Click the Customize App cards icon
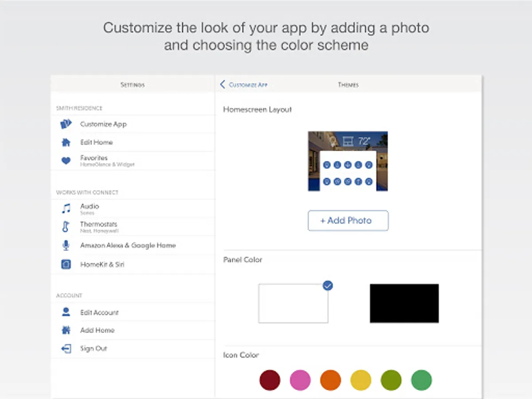Image resolution: width=532 pixels, height=399 pixels. [66, 124]
